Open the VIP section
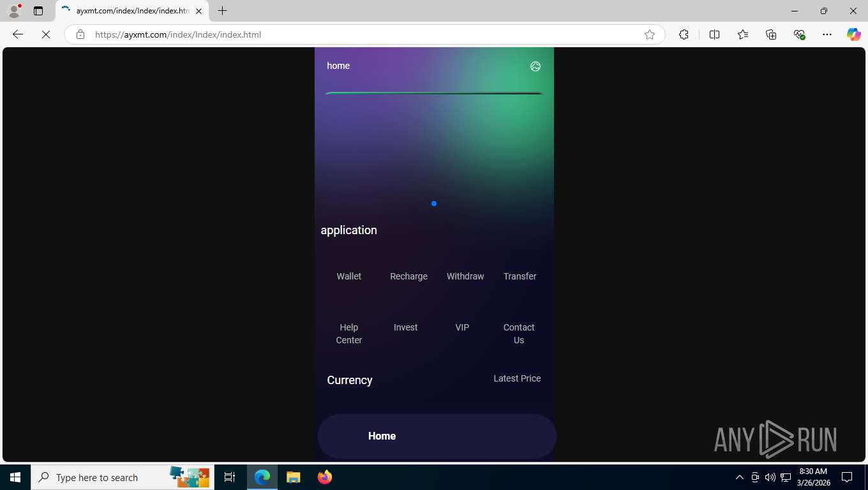Screen dimensions: 868x490 click(462, 327)
